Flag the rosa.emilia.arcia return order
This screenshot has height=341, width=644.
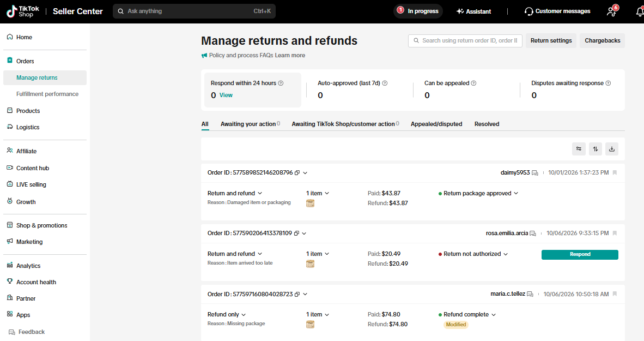coord(615,233)
